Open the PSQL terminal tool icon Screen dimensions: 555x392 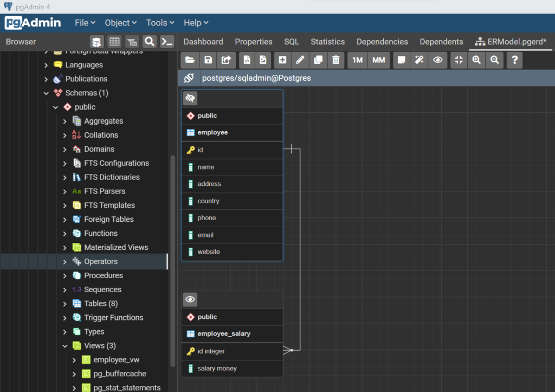[167, 42]
